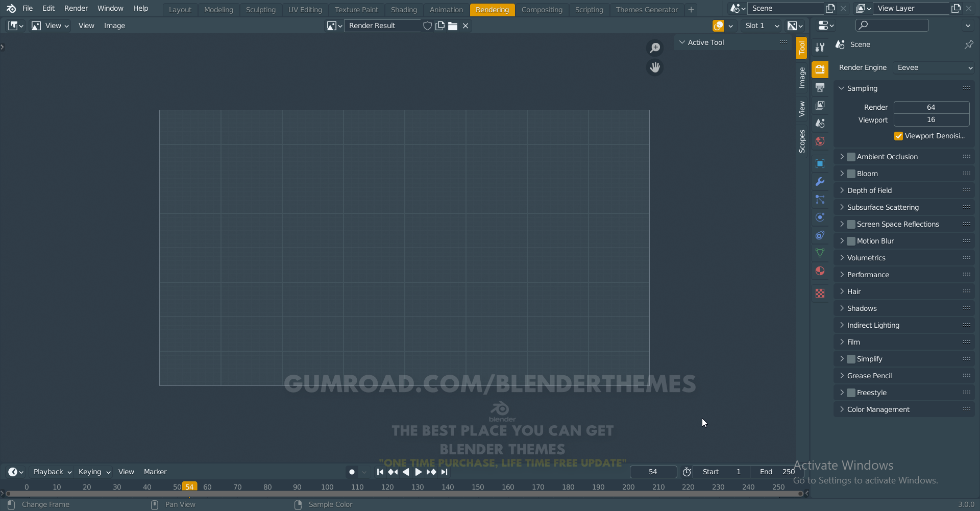This screenshot has width=980, height=511.
Task: Open the Render properties tab
Action: 820,69
